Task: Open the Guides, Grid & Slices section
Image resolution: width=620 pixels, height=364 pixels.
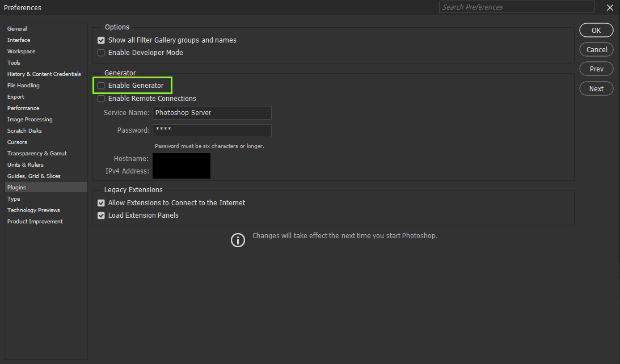Action: click(31, 176)
